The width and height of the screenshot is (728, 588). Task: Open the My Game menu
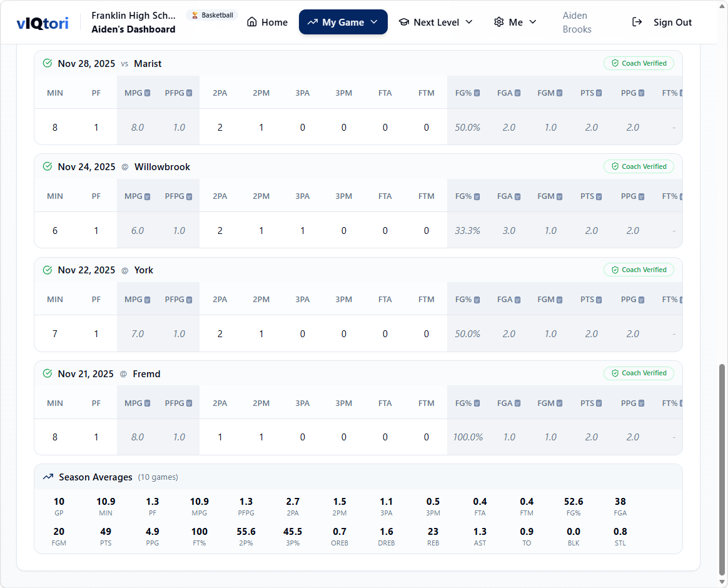[x=343, y=22]
